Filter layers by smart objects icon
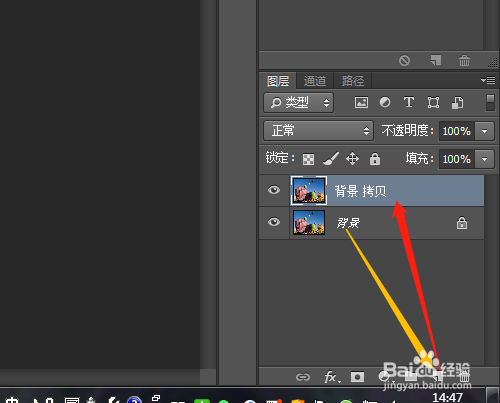Screen dimensions: 500x403 click(x=457, y=103)
